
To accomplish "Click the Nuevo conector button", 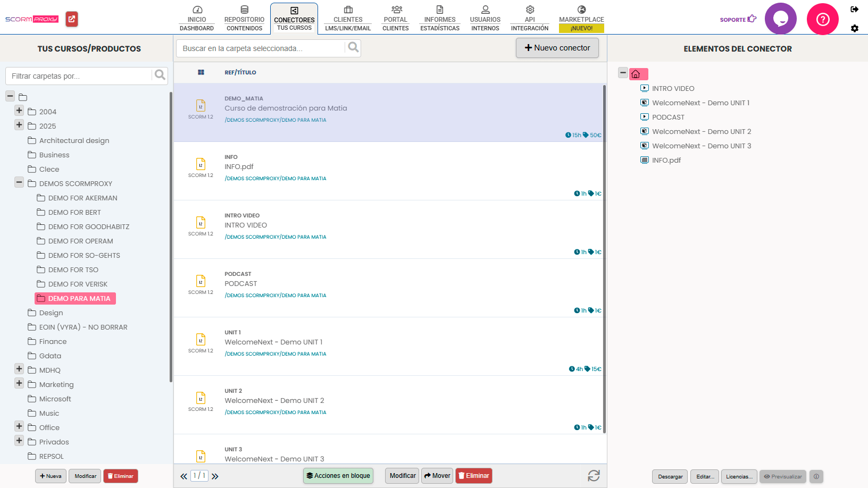I will point(557,48).
